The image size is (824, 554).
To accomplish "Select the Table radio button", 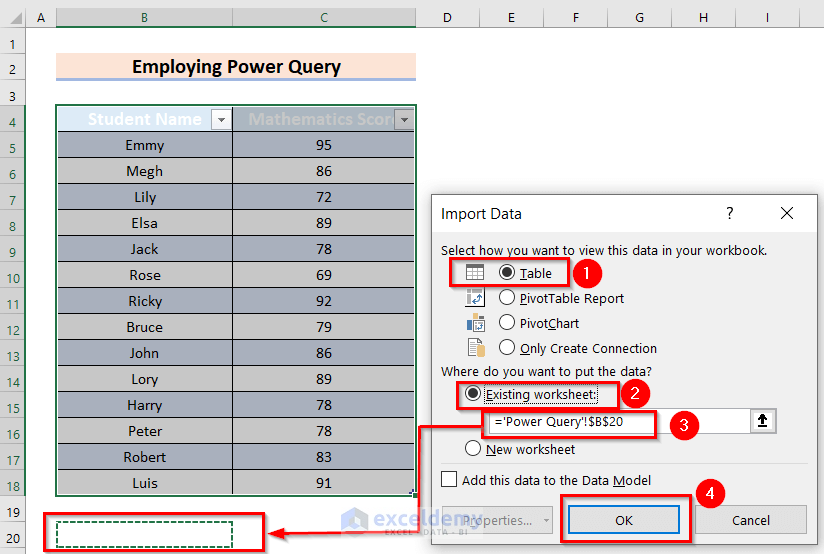I will pyautogui.click(x=508, y=273).
